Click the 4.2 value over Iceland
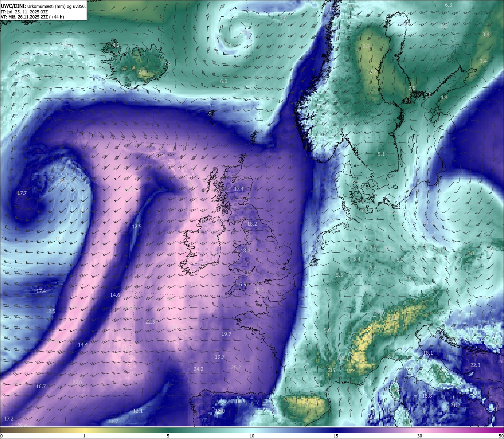Viewport: 504px width, 439px height. [x=116, y=45]
